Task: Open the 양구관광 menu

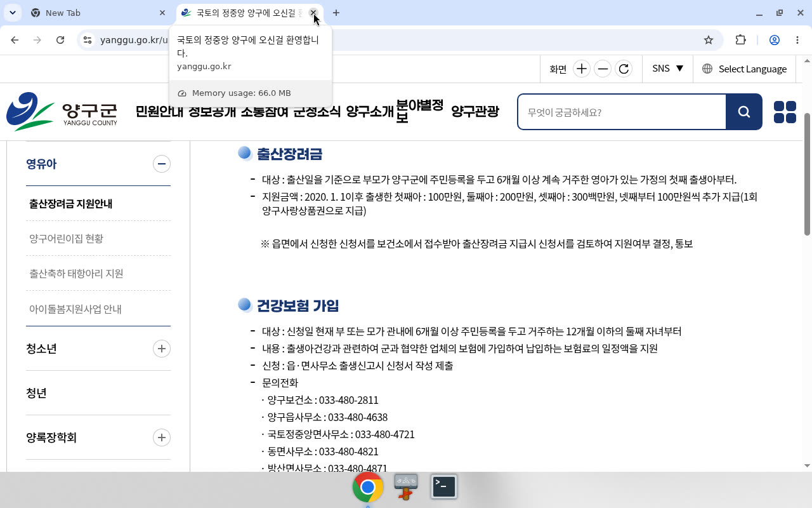Action: pos(475,112)
